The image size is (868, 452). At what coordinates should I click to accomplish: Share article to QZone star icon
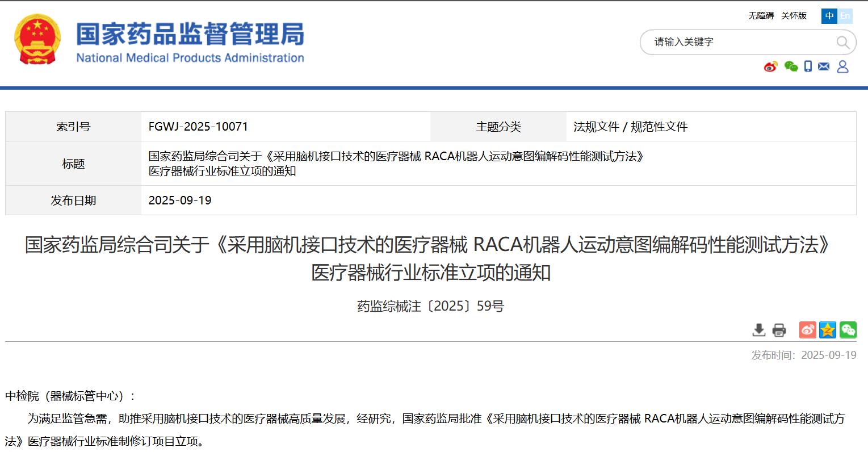coord(828,330)
